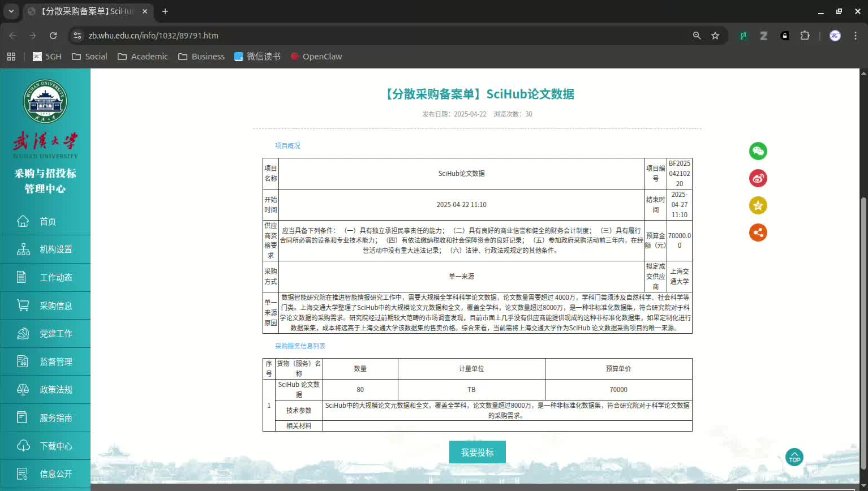
Task: Go to 首页 in sidebar
Action: coord(48,222)
